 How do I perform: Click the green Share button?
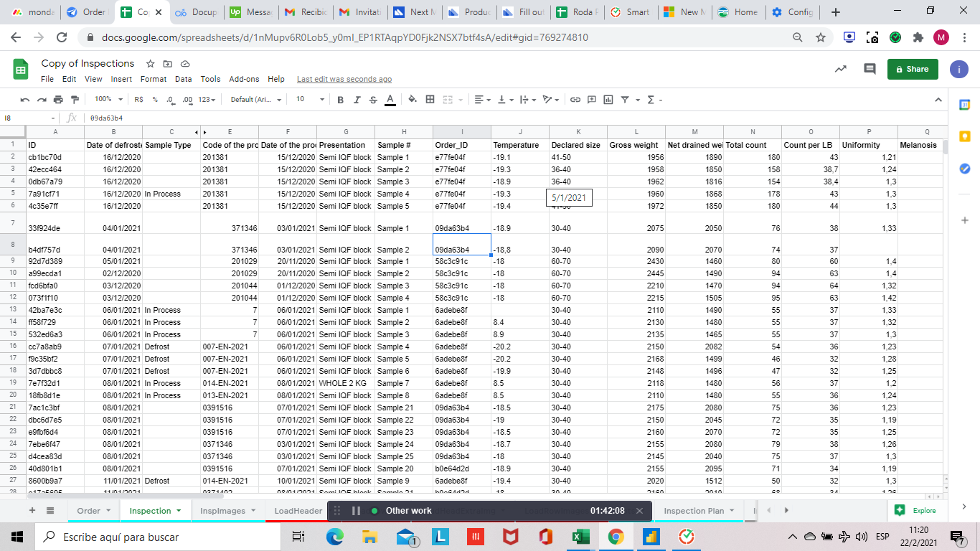click(913, 69)
